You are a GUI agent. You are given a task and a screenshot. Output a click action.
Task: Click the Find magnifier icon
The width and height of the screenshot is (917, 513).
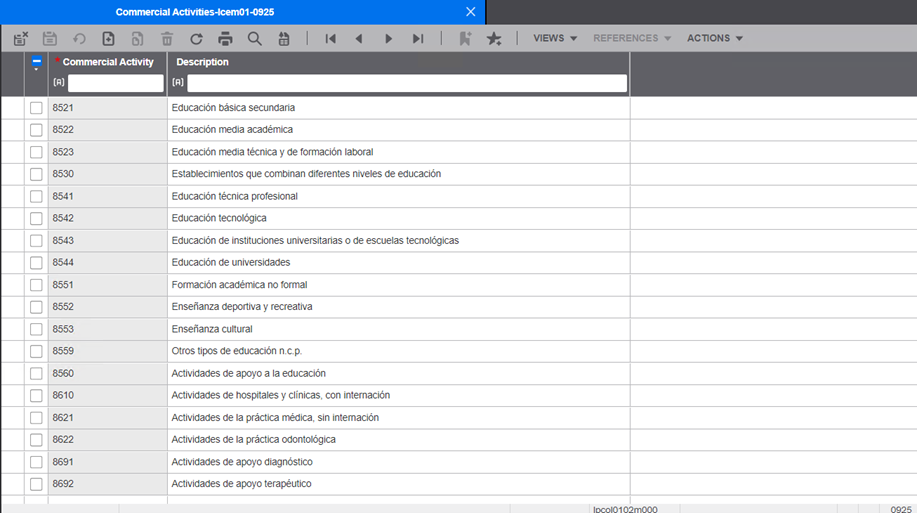(x=254, y=38)
